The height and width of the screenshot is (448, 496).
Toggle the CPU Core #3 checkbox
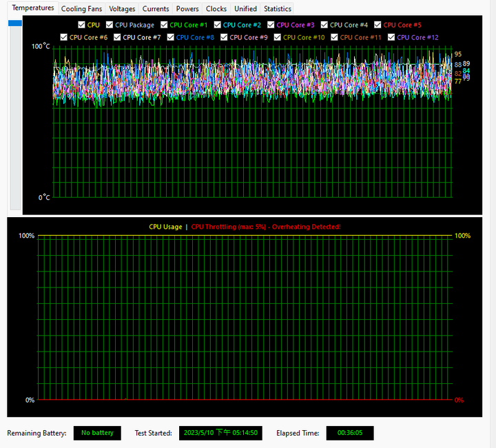271,25
